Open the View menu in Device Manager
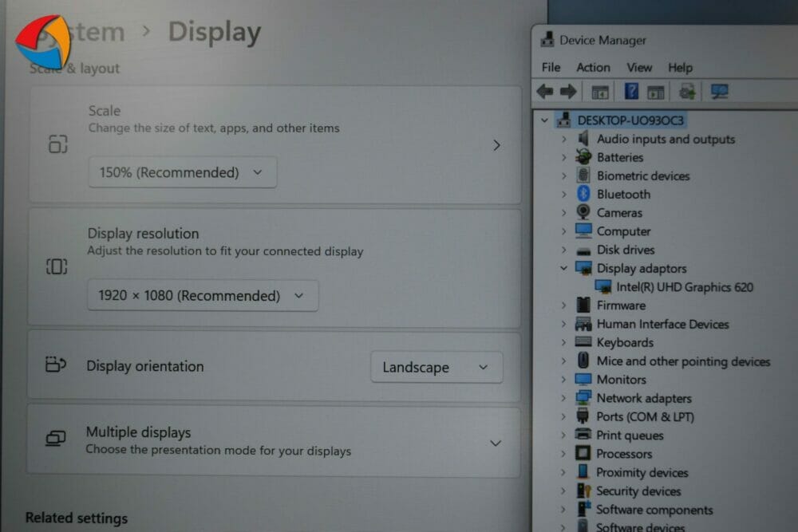Image resolution: width=798 pixels, height=532 pixels. pyautogui.click(x=639, y=67)
